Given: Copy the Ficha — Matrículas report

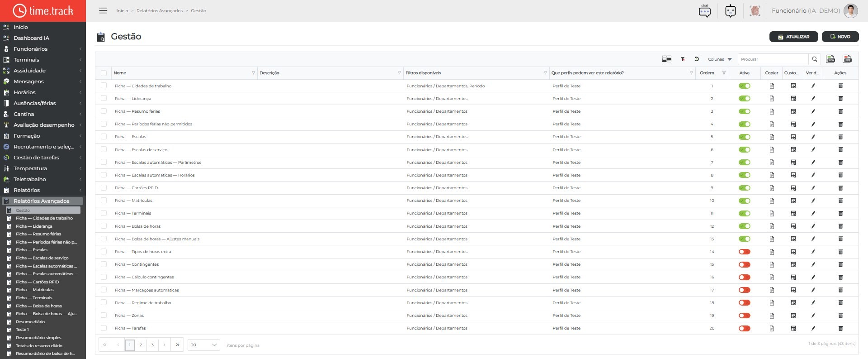Looking at the screenshot, I should click(772, 201).
